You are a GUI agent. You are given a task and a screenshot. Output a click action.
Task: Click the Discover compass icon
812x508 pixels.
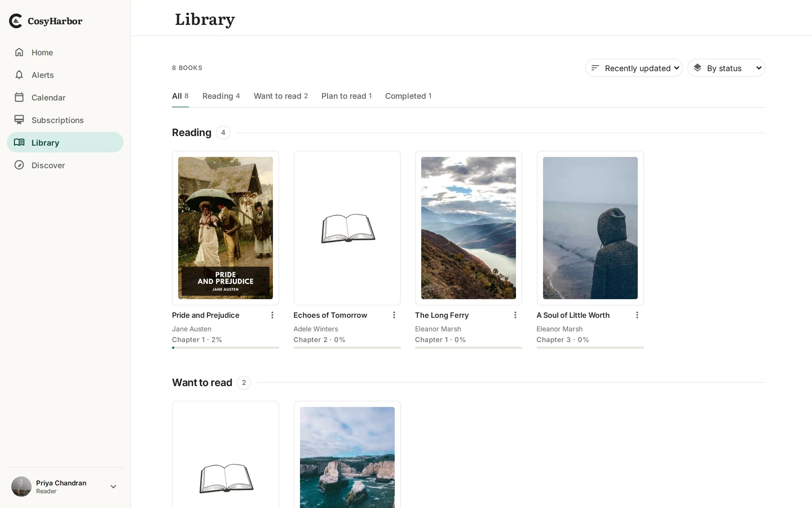coord(19,165)
